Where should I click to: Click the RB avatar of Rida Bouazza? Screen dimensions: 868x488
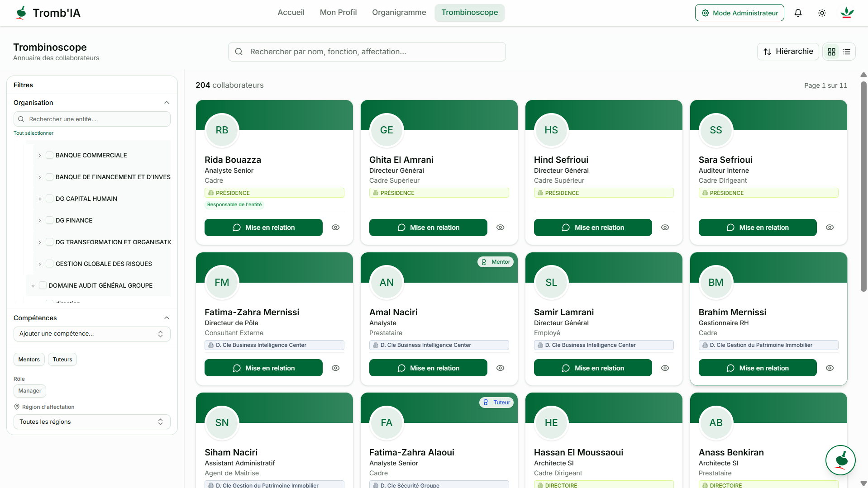coord(222,130)
